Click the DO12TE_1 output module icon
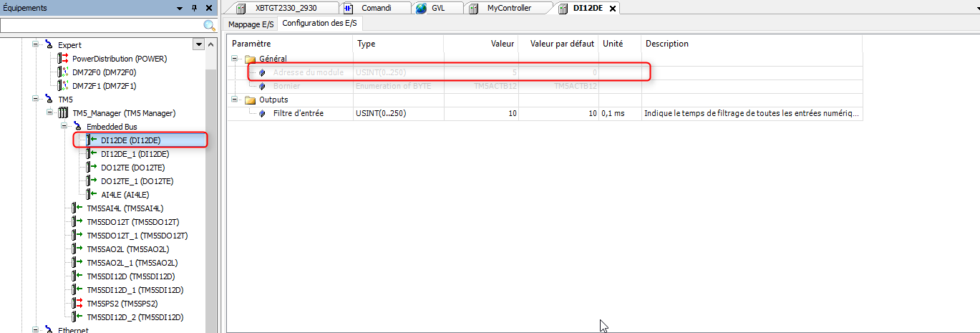The height and width of the screenshot is (333, 980). pyautogui.click(x=92, y=180)
